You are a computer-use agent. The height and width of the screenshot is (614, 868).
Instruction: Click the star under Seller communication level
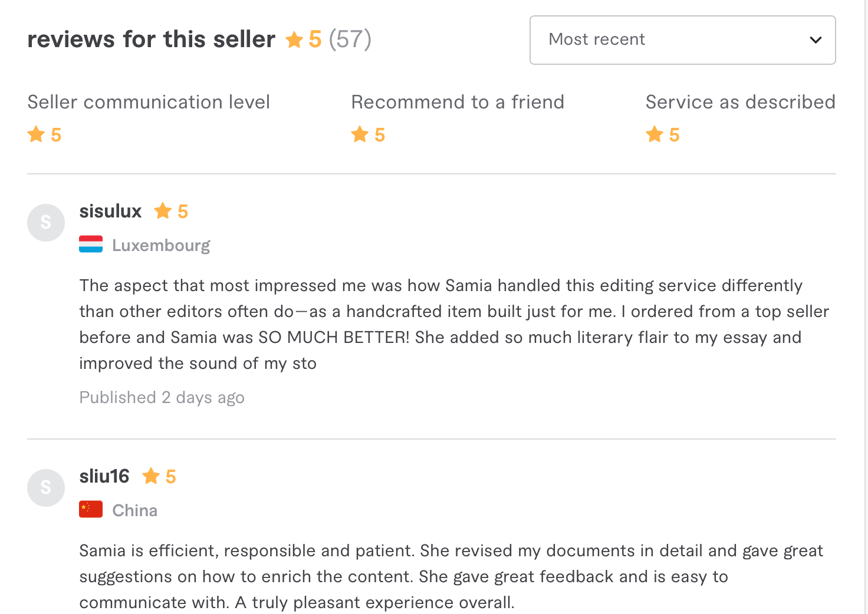pyautogui.click(x=36, y=134)
